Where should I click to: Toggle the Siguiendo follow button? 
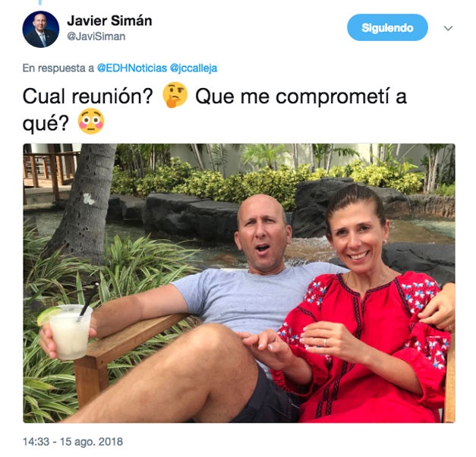[x=387, y=27]
